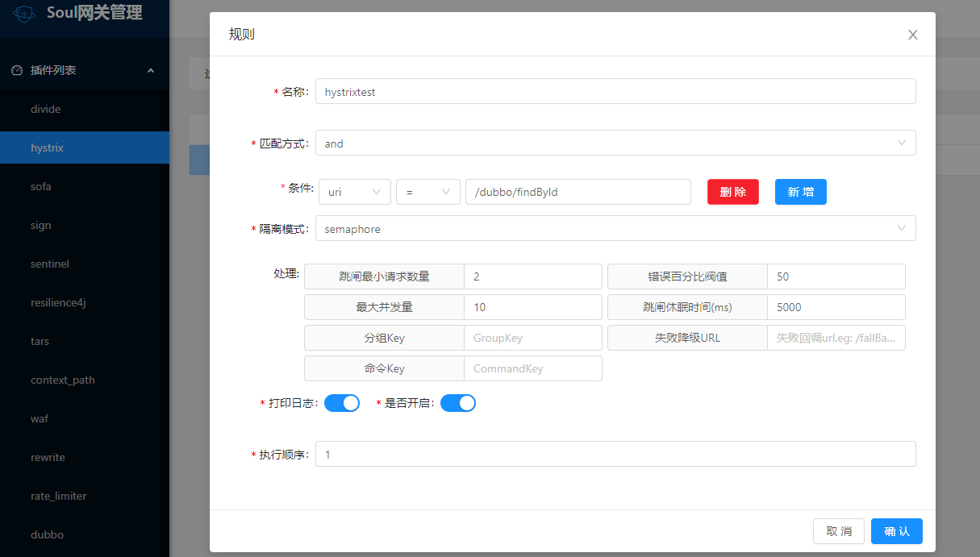Disable the 是否开启 switch
Viewport: 980px width, 557px height.
click(458, 402)
